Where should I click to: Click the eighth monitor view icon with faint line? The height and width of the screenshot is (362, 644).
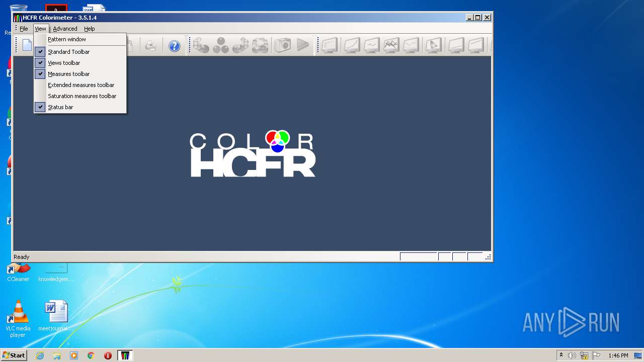[475, 45]
